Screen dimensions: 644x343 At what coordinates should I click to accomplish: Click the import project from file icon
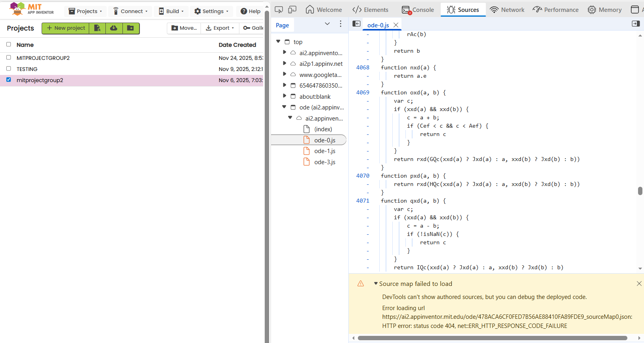[97, 28]
